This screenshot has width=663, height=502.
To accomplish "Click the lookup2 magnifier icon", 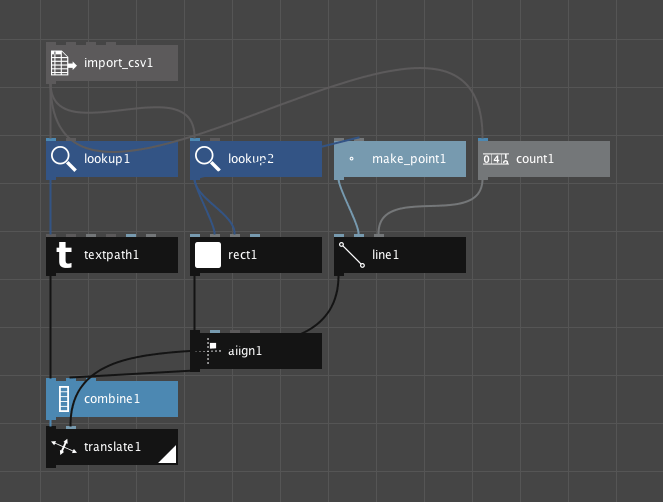I will tap(208, 159).
